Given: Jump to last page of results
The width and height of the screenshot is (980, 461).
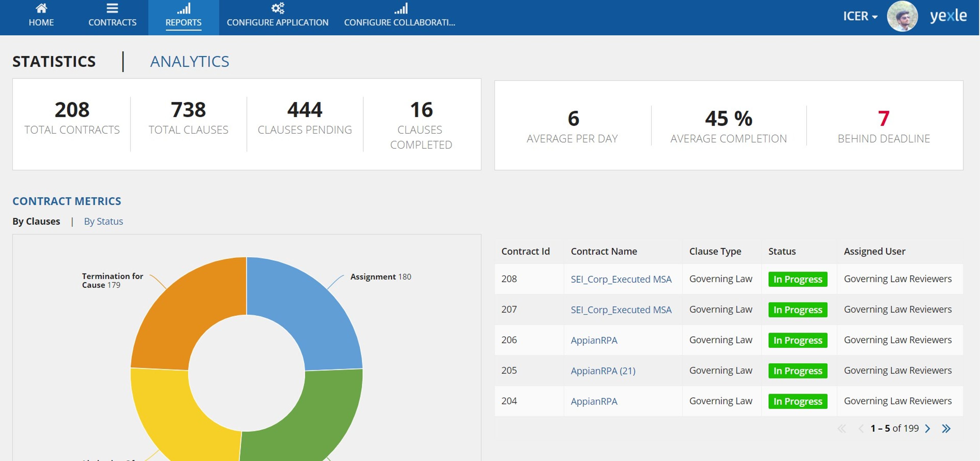Looking at the screenshot, I should (946, 429).
